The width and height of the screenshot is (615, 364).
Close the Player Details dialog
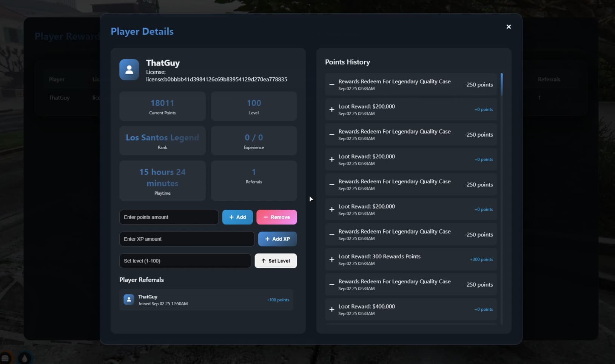[508, 26]
